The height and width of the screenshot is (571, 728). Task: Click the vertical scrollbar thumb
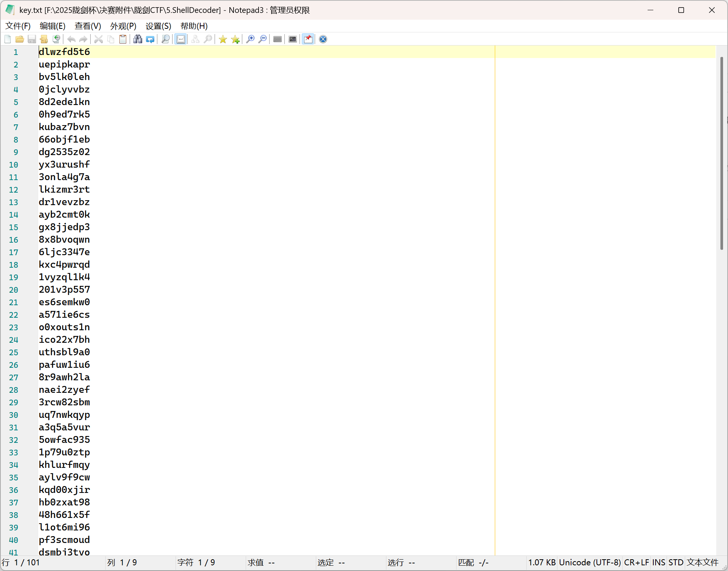click(722, 153)
